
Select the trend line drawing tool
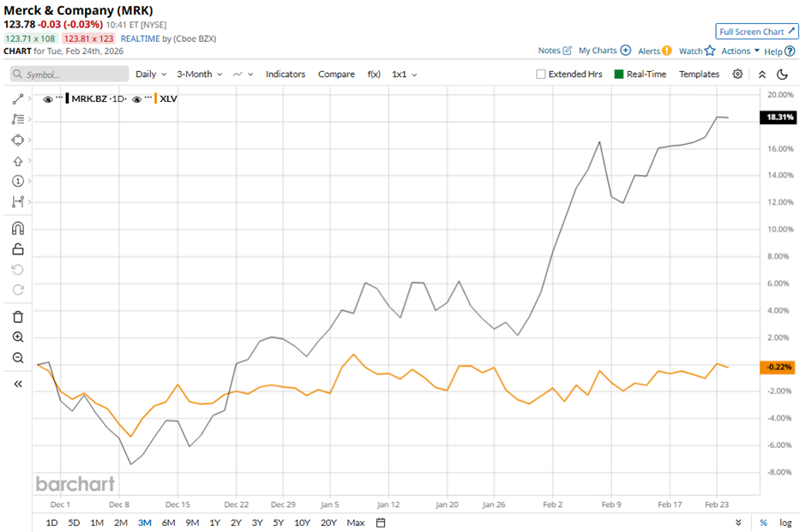17,99
